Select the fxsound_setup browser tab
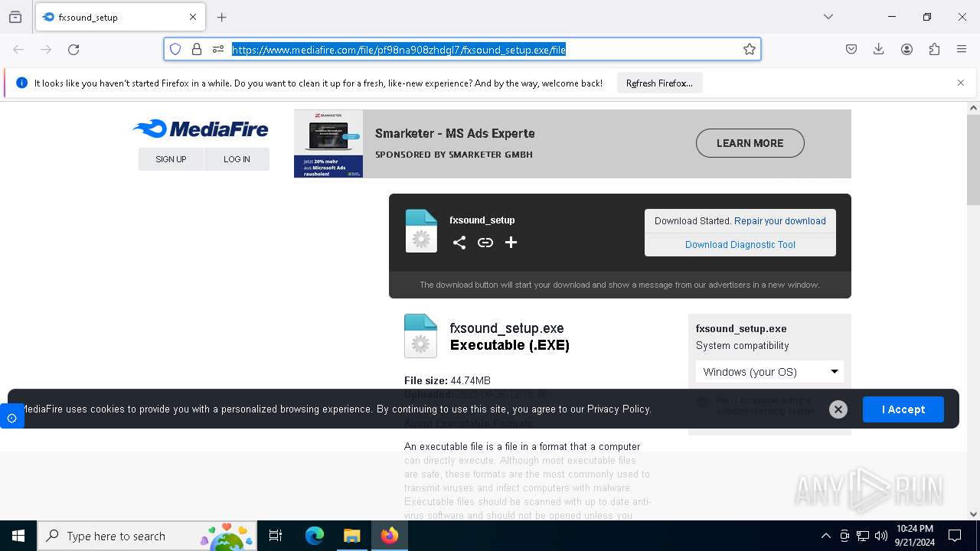 coord(119,17)
